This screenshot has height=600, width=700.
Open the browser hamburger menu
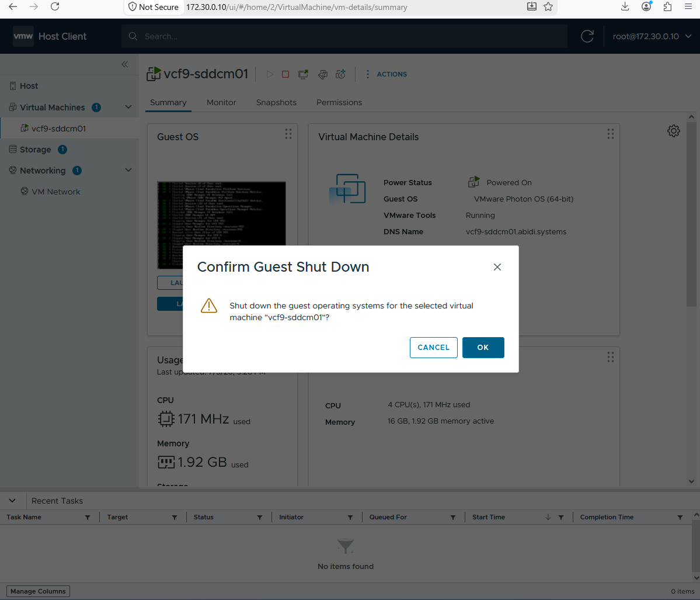coord(688,6)
